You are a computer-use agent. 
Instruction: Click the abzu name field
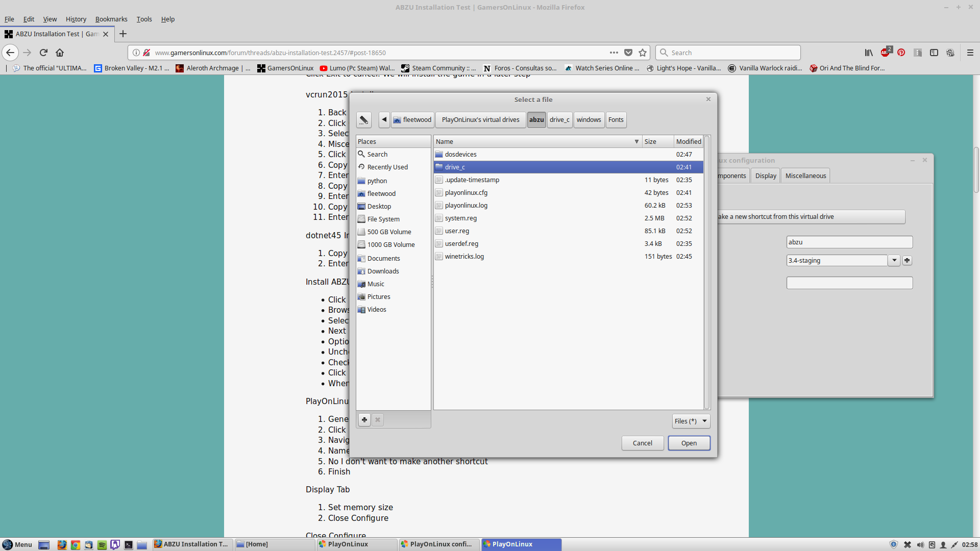(849, 242)
